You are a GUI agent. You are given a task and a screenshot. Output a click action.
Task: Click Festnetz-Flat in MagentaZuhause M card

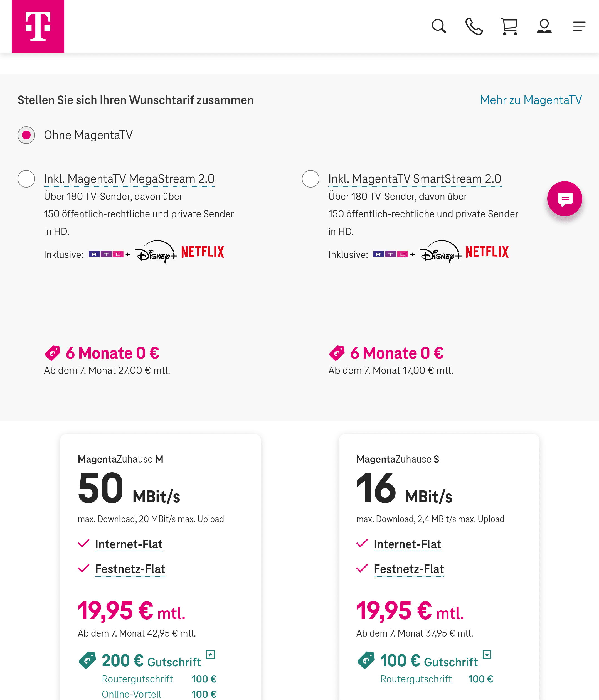130,569
